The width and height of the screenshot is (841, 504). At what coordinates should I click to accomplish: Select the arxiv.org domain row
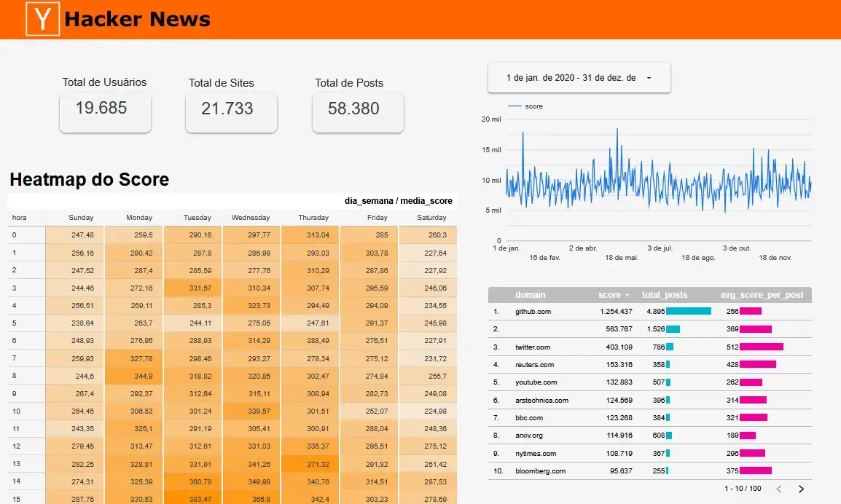649,436
